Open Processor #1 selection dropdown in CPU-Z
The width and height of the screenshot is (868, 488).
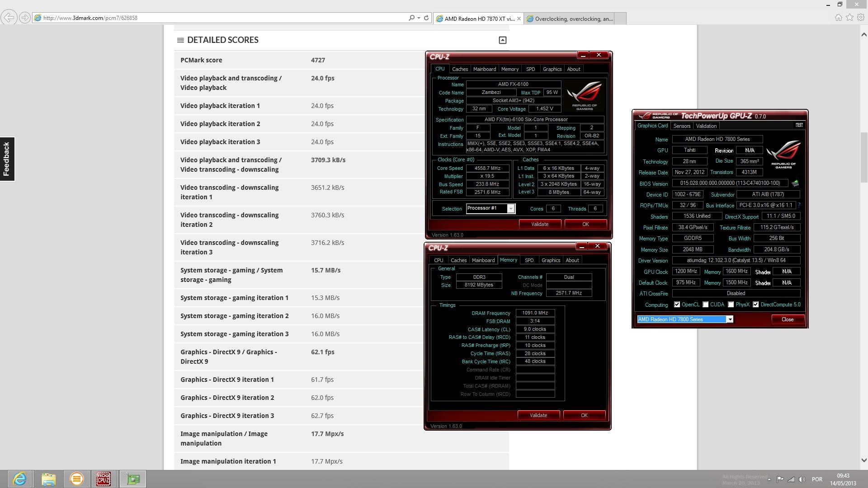pos(510,208)
